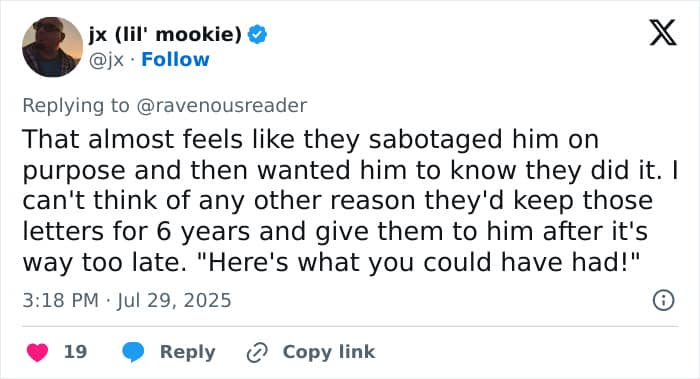The image size is (700, 379).
Task: Click the 3:18 PM time text
Action: click(60, 300)
